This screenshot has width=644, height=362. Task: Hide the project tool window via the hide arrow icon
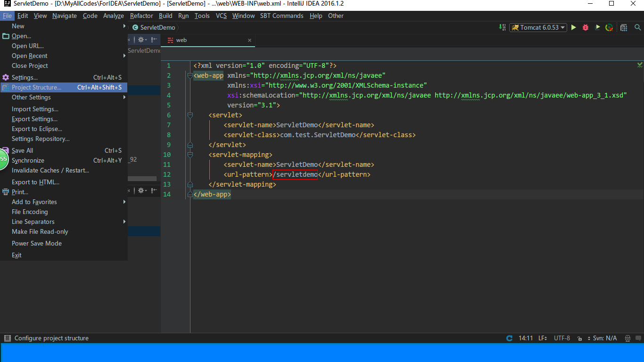pyautogui.click(x=153, y=40)
